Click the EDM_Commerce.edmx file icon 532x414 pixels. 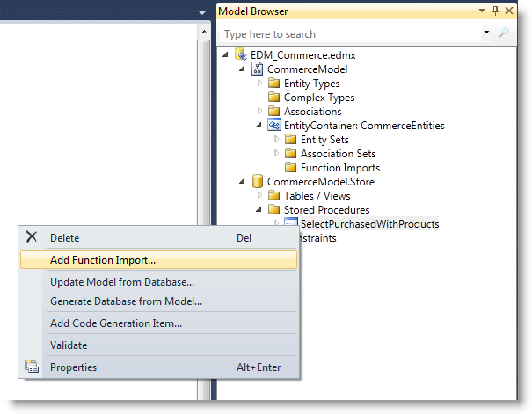tap(241, 55)
